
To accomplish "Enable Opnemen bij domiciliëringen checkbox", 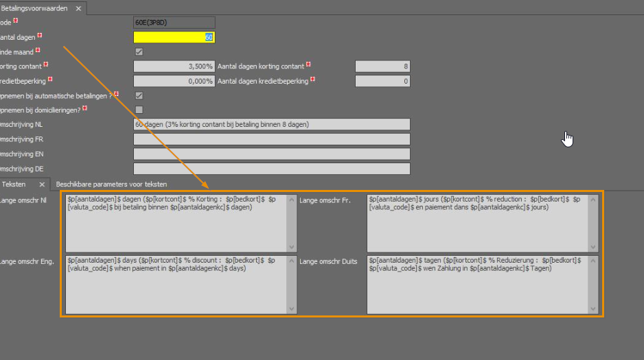I will (x=139, y=110).
